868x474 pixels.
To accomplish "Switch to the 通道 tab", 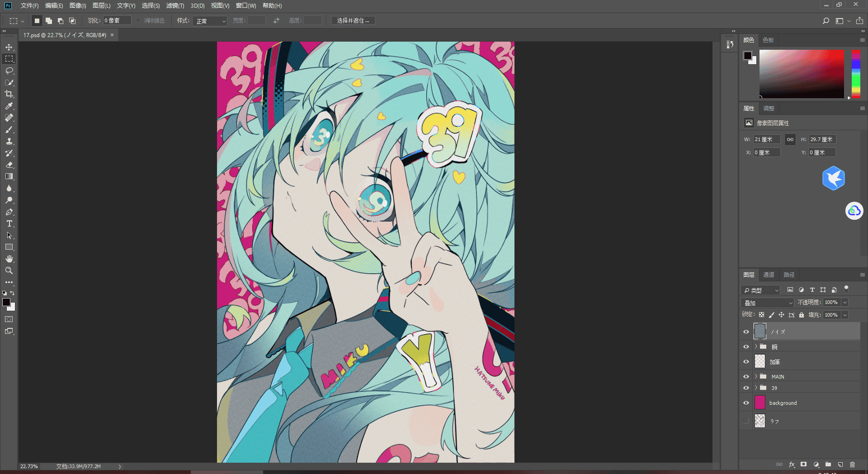I will [x=769, y=275].
